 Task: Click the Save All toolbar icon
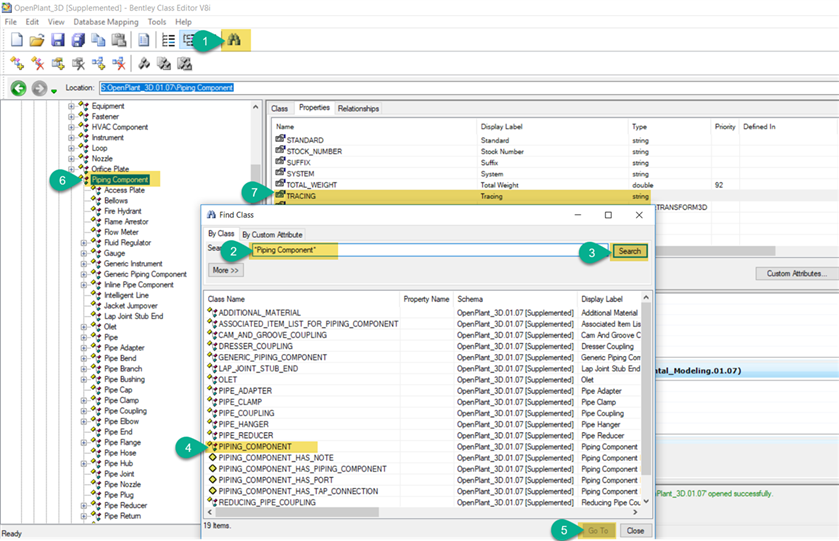pos(78,40)
